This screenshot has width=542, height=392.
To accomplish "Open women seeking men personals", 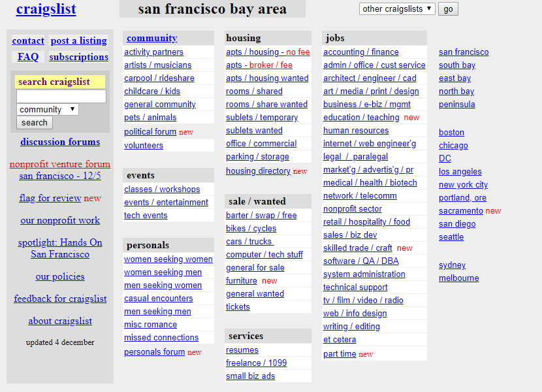I will 163,272.
